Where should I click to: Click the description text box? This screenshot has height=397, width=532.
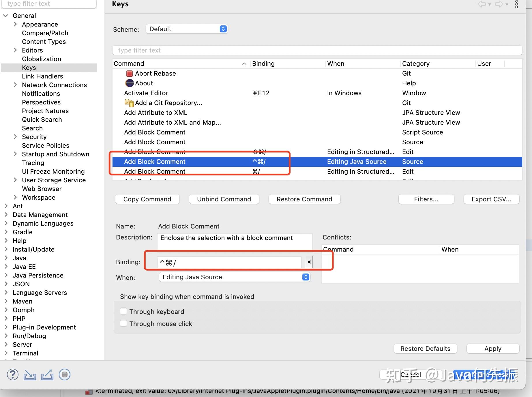235,241
